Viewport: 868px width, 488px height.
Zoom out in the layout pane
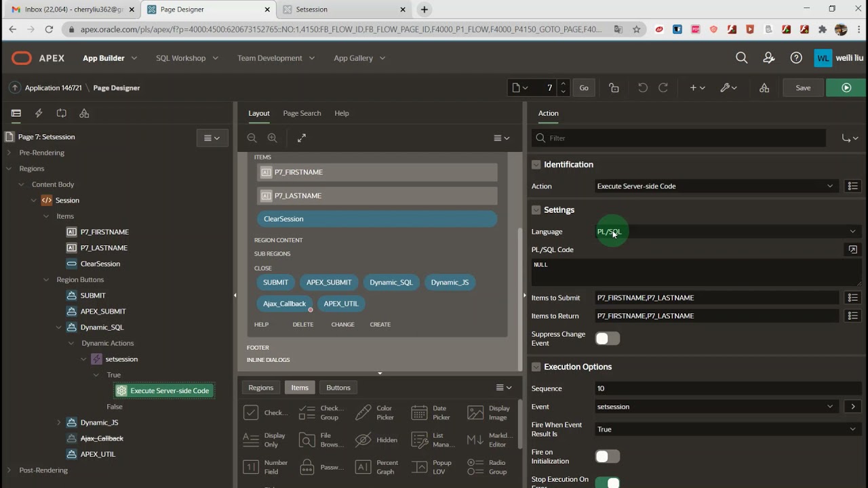[x=252, y=138]
